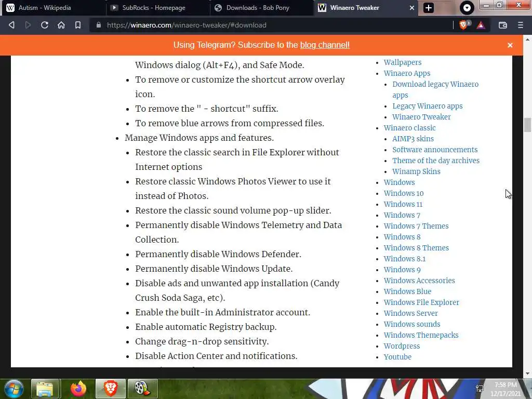Click 'Manage Windows apps and features.' text
Viewport: 532px width, 399px height.
(199, 138)
